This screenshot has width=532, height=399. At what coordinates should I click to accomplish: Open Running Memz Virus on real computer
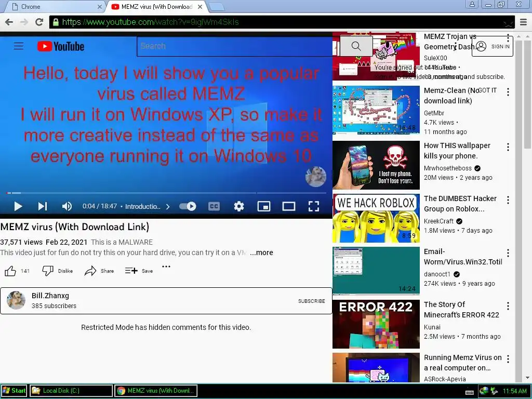pyautogui.click(x=462, y=362)
